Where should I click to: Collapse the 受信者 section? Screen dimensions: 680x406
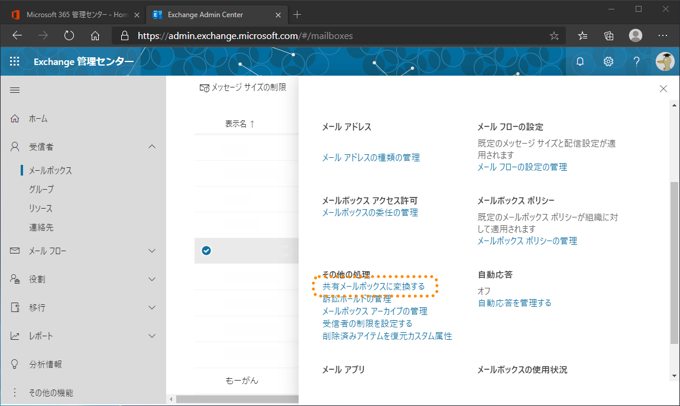(x=152, y=147)
